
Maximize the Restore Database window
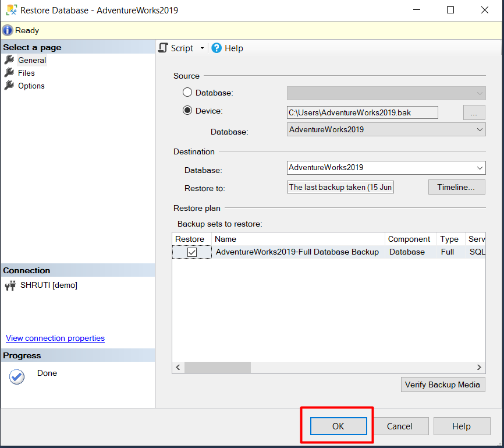450,10
